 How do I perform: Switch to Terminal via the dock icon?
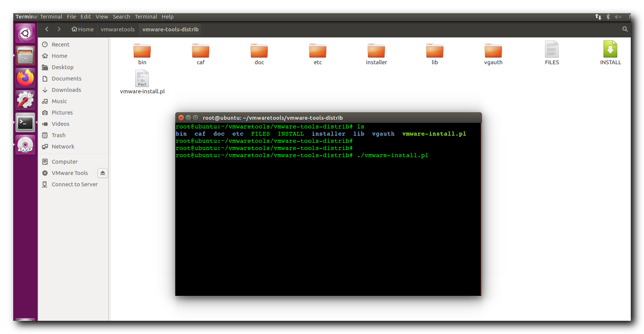coord(25,122)
